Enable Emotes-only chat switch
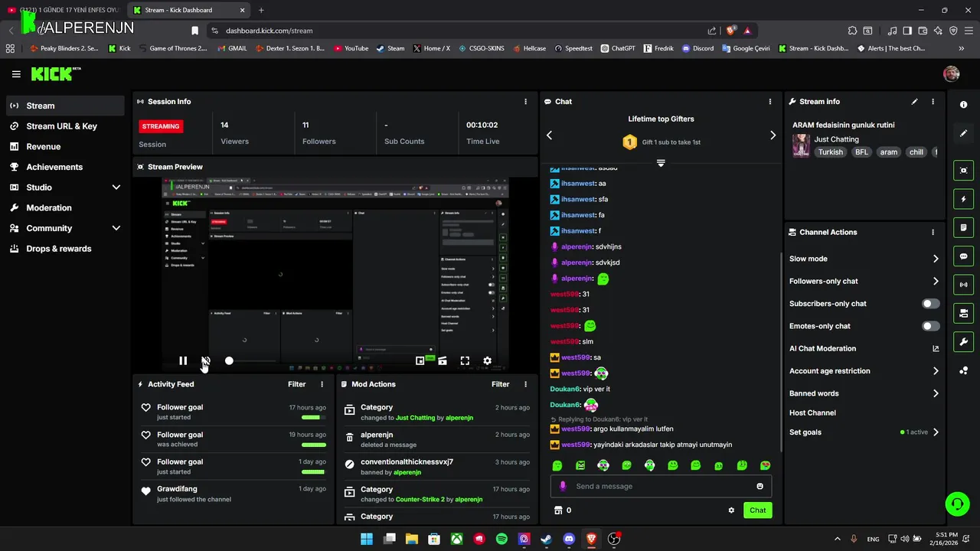 (x=930, y=326)
